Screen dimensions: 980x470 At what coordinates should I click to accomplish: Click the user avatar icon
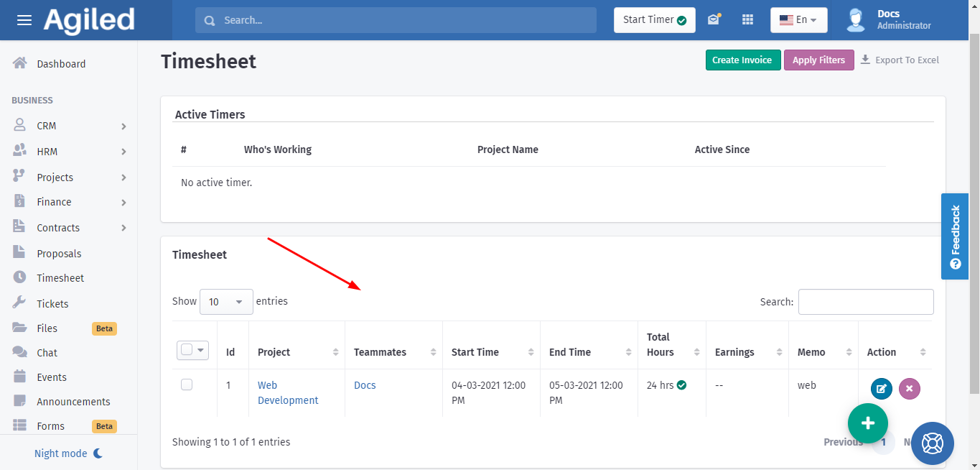855,20
